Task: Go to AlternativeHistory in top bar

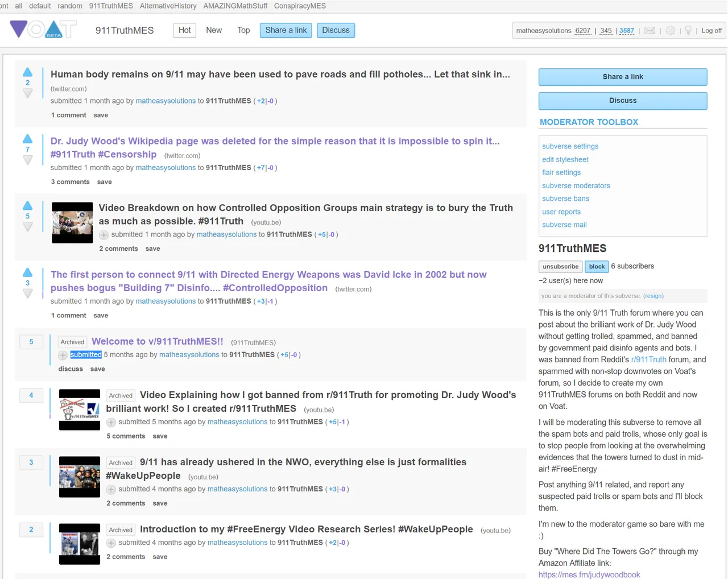Action: 168,6
